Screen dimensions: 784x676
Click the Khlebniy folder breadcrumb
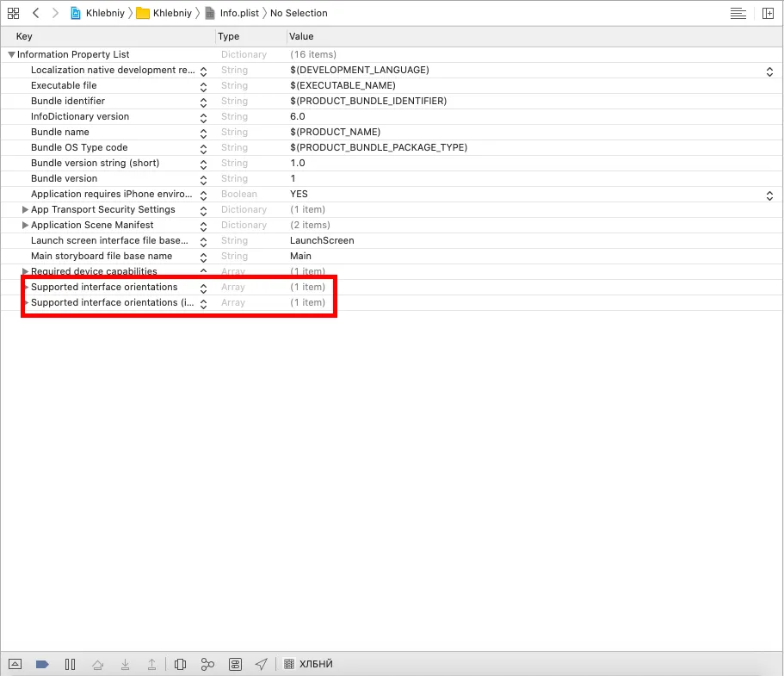click(164, 13)
